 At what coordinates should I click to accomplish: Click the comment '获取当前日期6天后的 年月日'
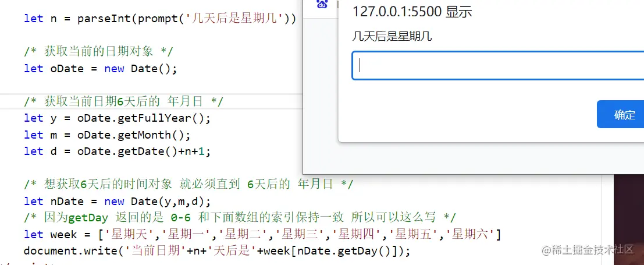tap(123, 101)
